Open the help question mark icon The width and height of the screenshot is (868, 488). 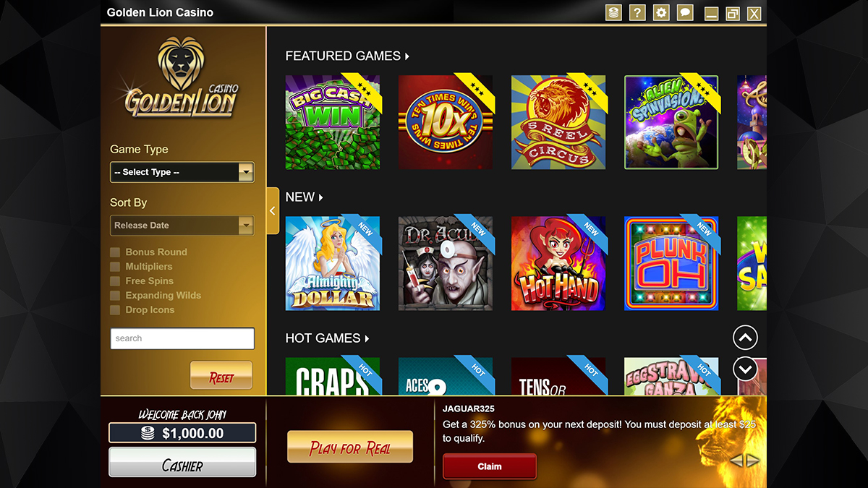point(637,12)
